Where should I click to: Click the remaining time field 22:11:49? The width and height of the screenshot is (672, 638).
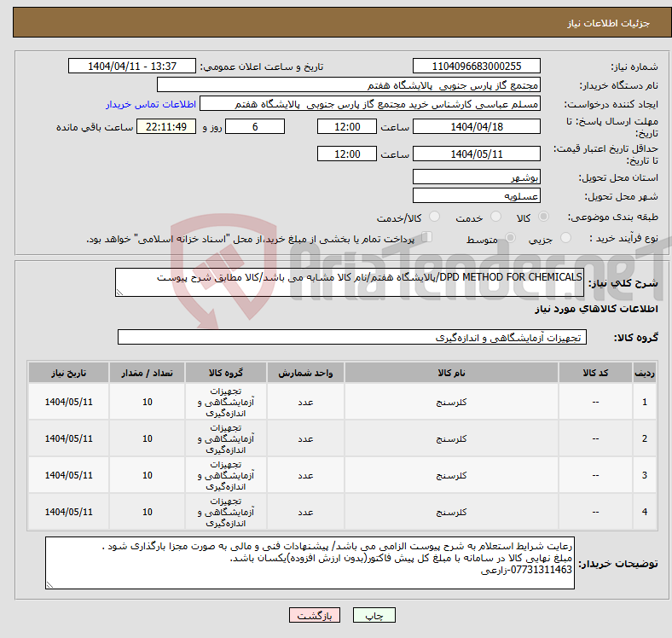coord(166,126)
